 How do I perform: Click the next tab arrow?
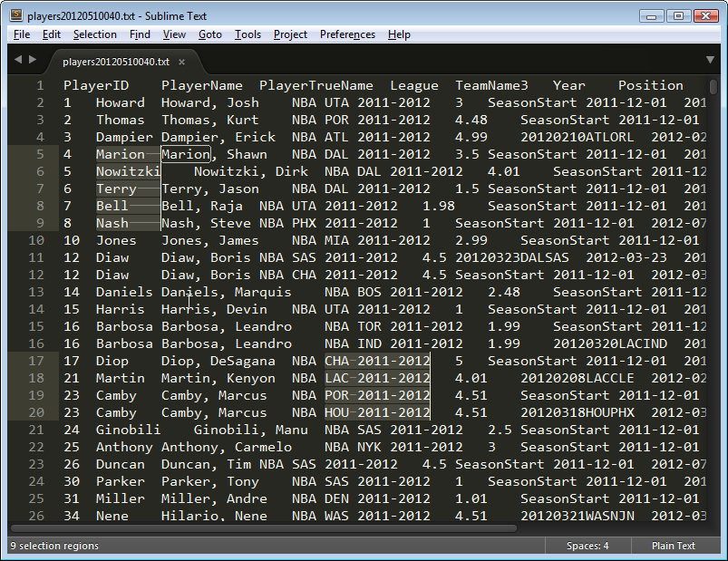point(33,60)
